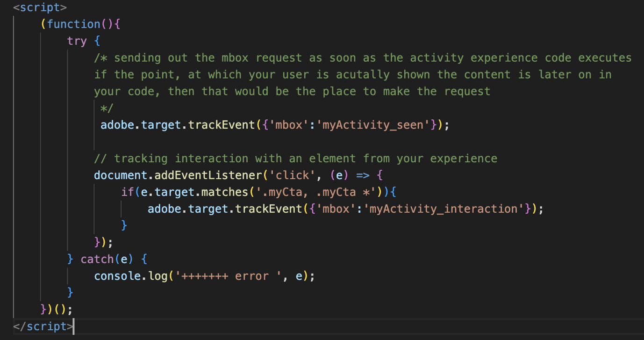
Task: Click the "catch" keyword
Action: coord(97,259)
